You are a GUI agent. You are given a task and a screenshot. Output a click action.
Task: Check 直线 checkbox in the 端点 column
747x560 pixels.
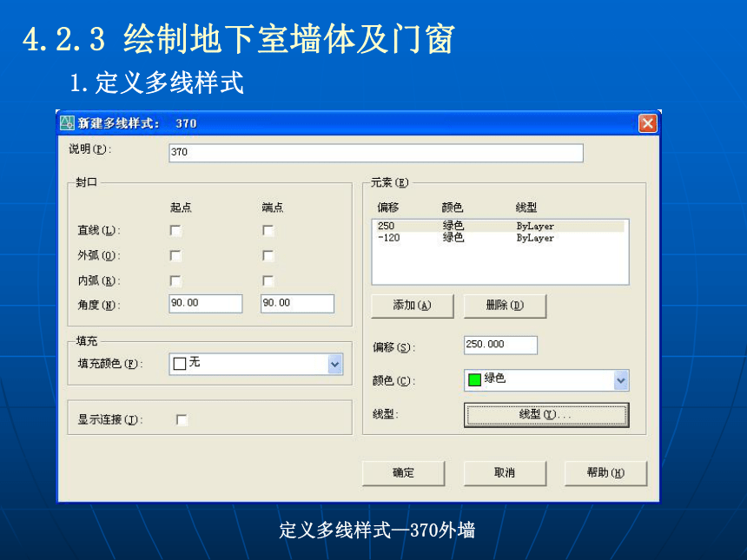(268, 230)
